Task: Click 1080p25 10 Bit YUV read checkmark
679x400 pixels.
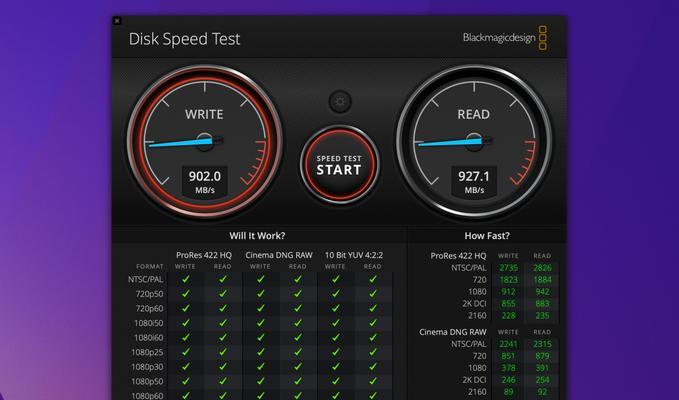Action: [373, 352]
